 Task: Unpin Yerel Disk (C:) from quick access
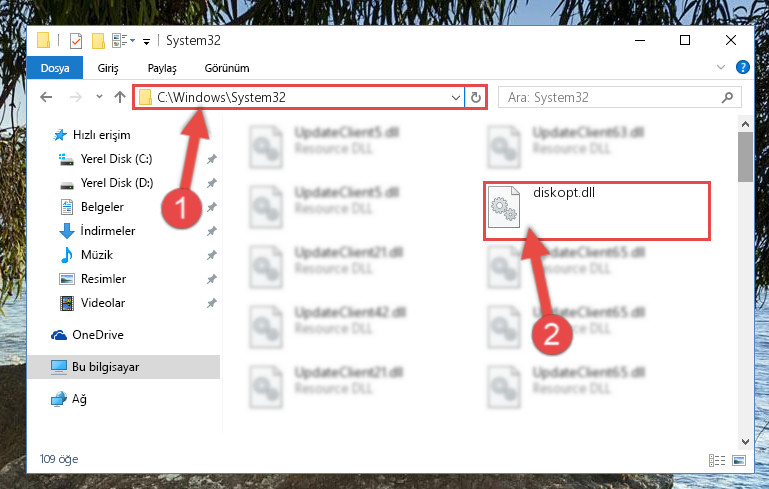[x=211, y=159]
